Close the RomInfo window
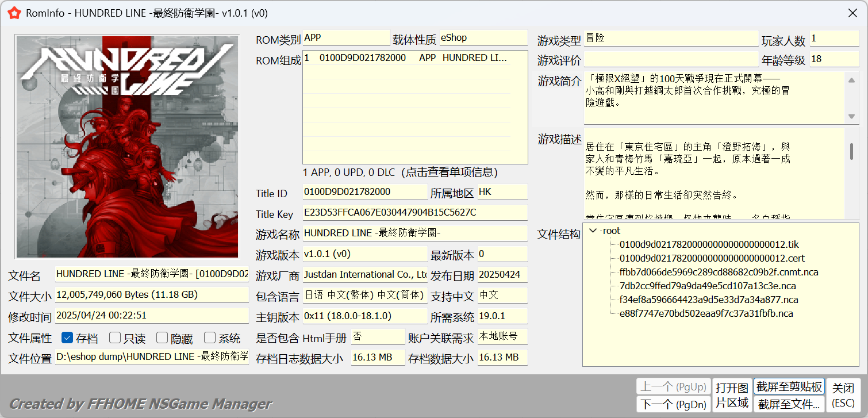868x418 pixels. (853, 13)
